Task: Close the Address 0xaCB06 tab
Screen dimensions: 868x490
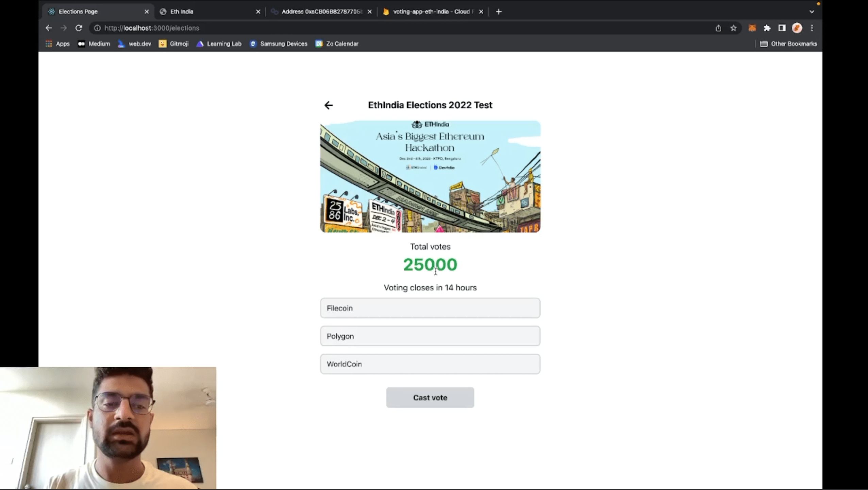Action: tap(370, 12)
